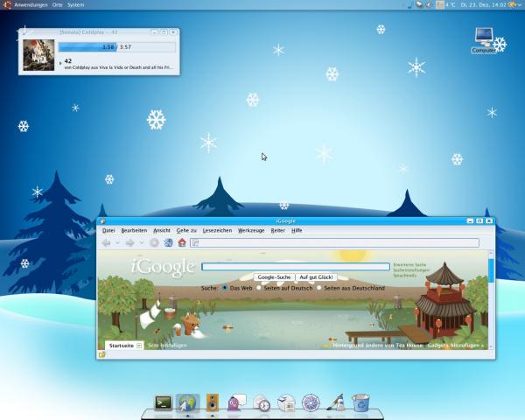Open the back button history dropdown arrow
Screen dimensions: 525x420
(x=117, y=242)
